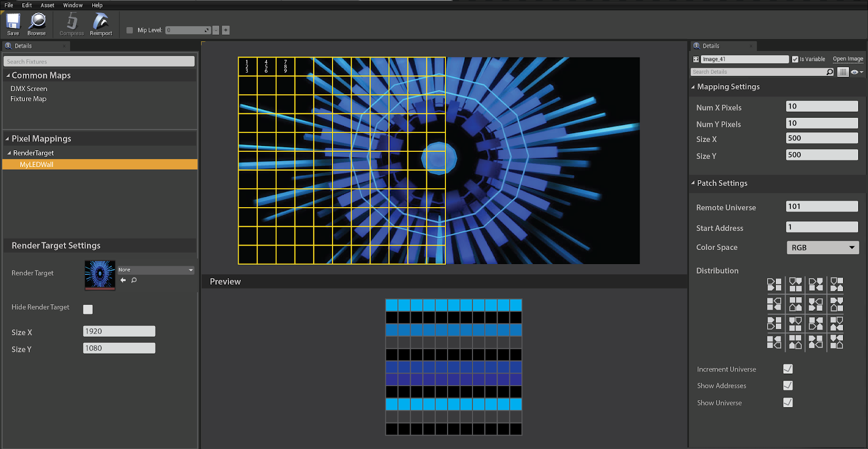This screenshot has height=449, width=868.
Task: Close the Details tab above Search Details
Action: click(x=751, y=46)
